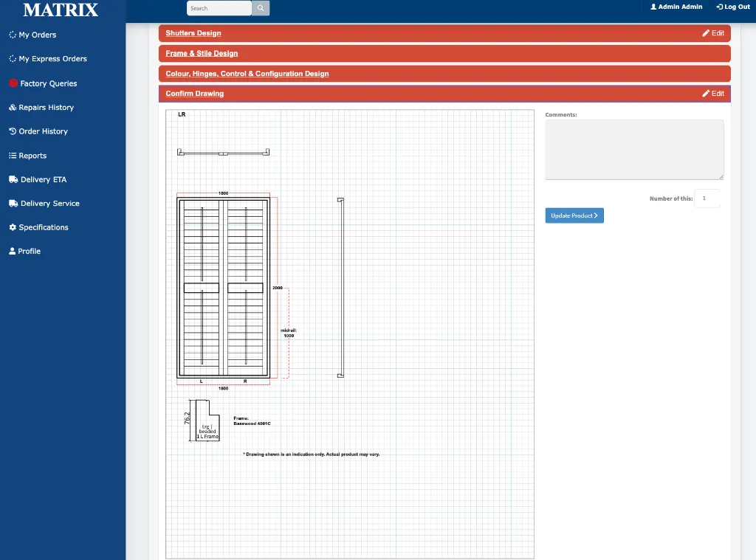The width and height of the screenshot is (756, 560).
Task: Check Delivery ETA truck item
Action: point(38,179)
